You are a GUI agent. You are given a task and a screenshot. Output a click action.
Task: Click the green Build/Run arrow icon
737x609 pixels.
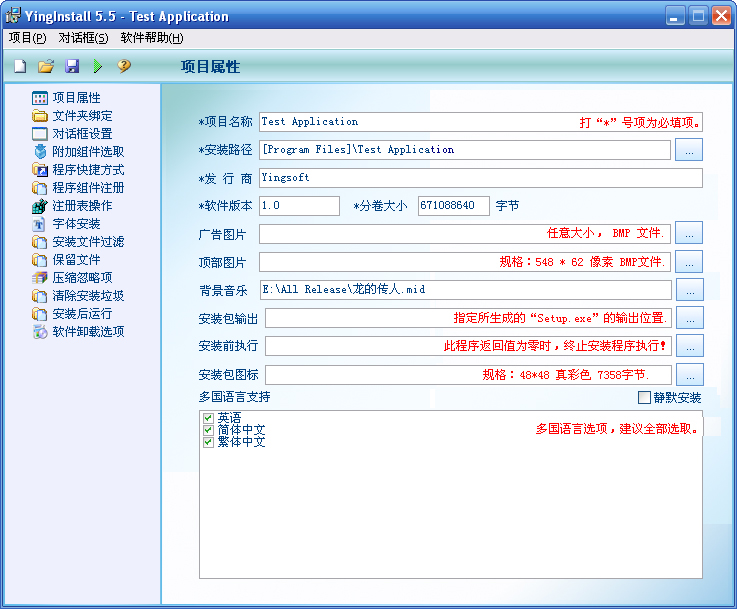point(98,66)
